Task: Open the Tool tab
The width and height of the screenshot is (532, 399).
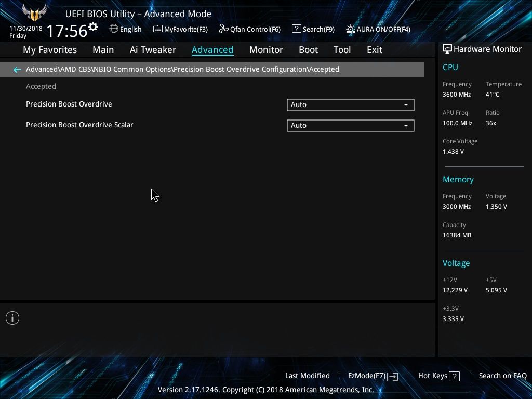Action: pyautogui.click(x=342, y=50)
